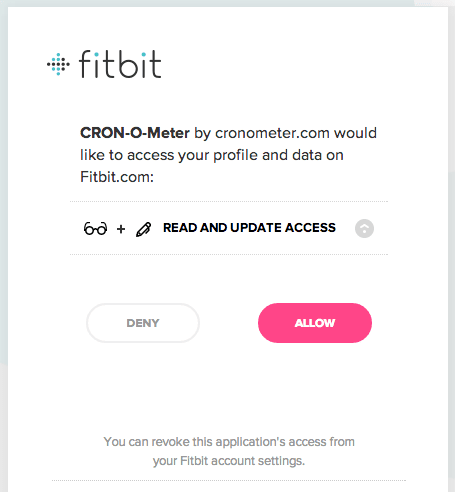Click the cronometer.com developer name

[272, 133]
